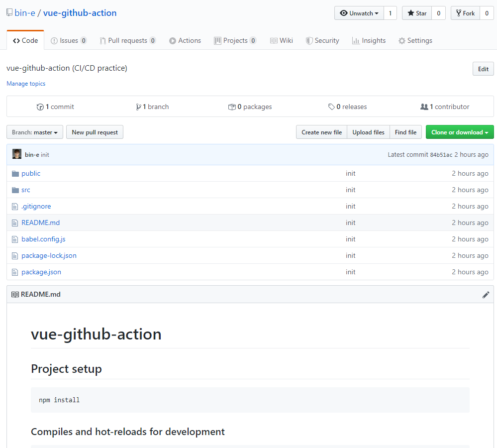This screenshot has width=497, height=448.
Task: Open the babel.config.js file
Action: point(43,239)
